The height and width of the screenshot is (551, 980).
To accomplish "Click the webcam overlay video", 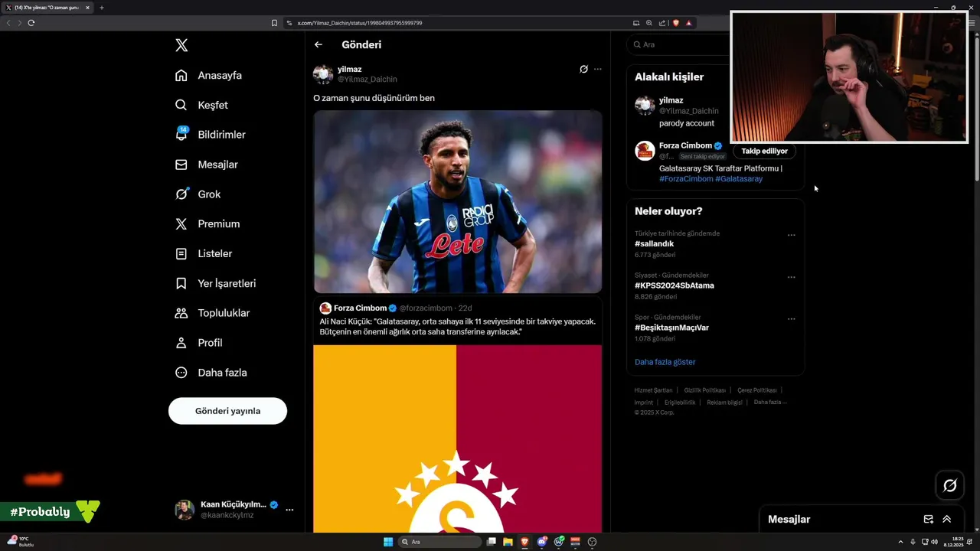I will pyautogui.click(x=849, y=77).
